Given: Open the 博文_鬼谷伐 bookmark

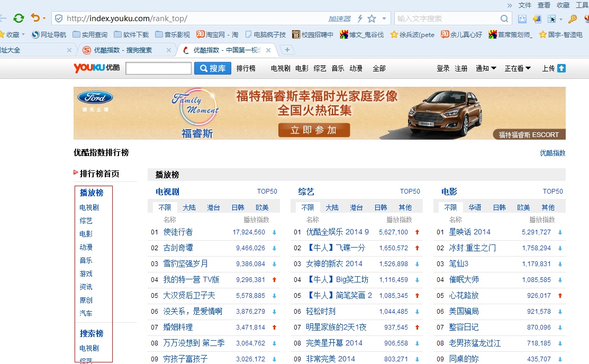Looking at the screenshot, I should [x=362, y=34].
